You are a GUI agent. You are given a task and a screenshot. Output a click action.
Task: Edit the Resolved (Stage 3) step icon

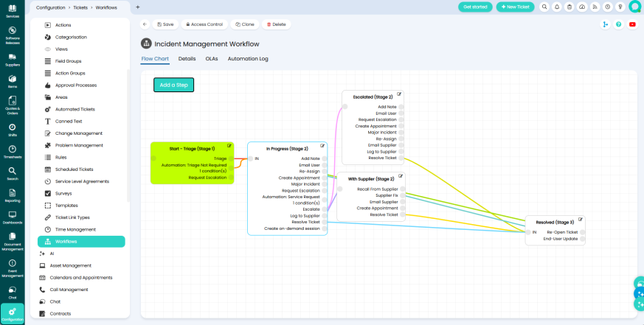click(x=581, y=220)
